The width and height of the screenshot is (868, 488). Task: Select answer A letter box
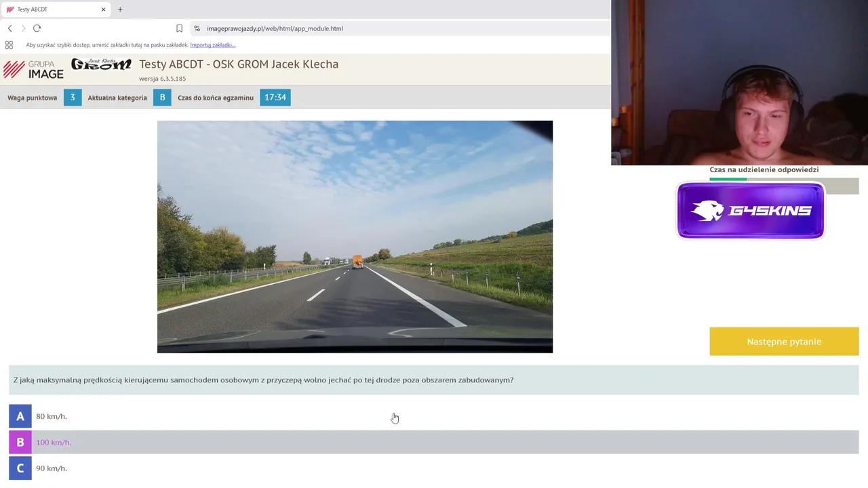coord(20,416)
